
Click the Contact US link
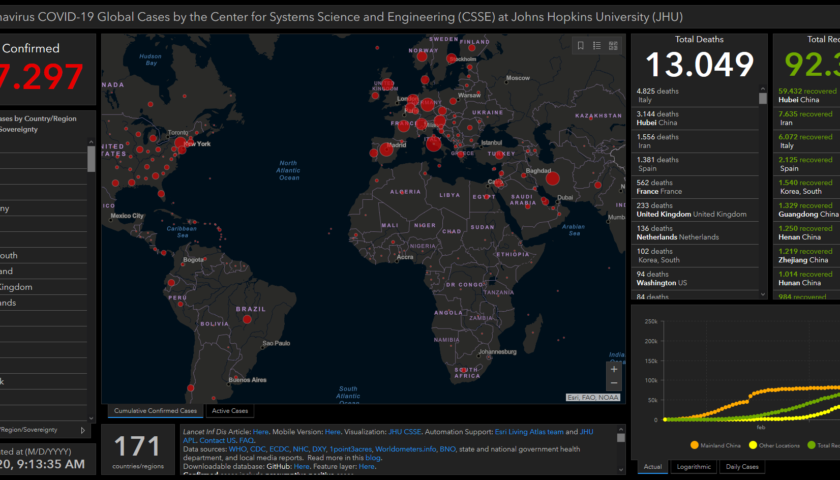point(218,440)
